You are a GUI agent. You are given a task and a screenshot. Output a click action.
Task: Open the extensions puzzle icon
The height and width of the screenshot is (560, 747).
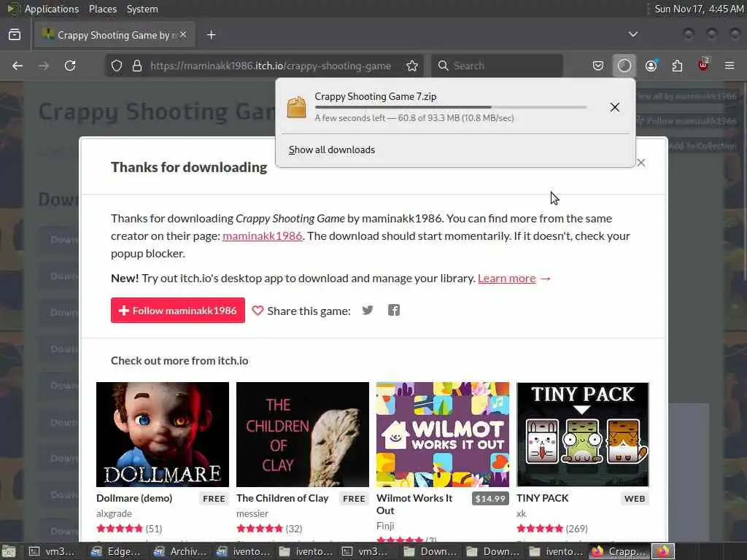point(677,66)
